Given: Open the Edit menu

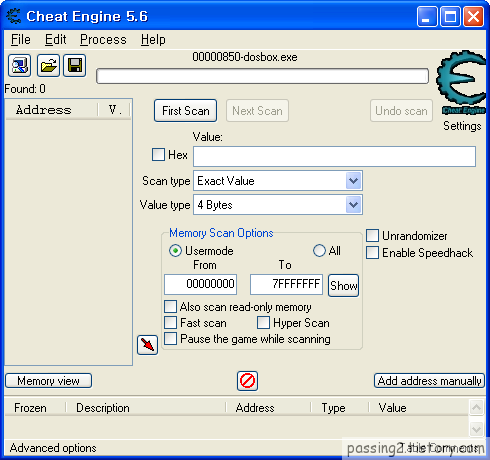Looking at the screenshot, I should (55, 40).
